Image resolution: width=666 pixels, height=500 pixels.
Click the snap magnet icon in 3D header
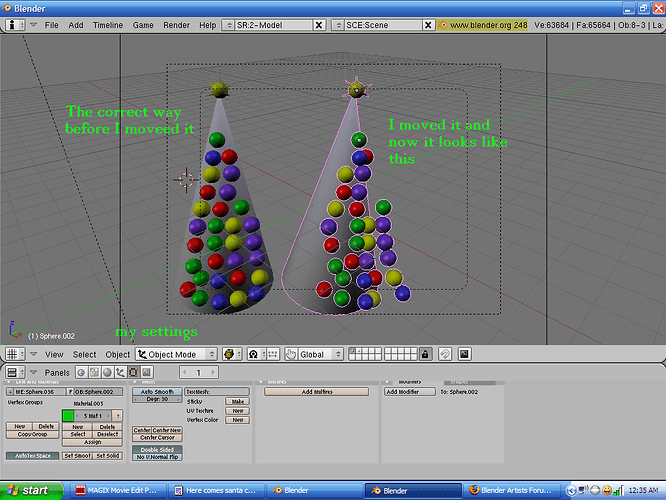pyautogui.click(x=445, y=354)
